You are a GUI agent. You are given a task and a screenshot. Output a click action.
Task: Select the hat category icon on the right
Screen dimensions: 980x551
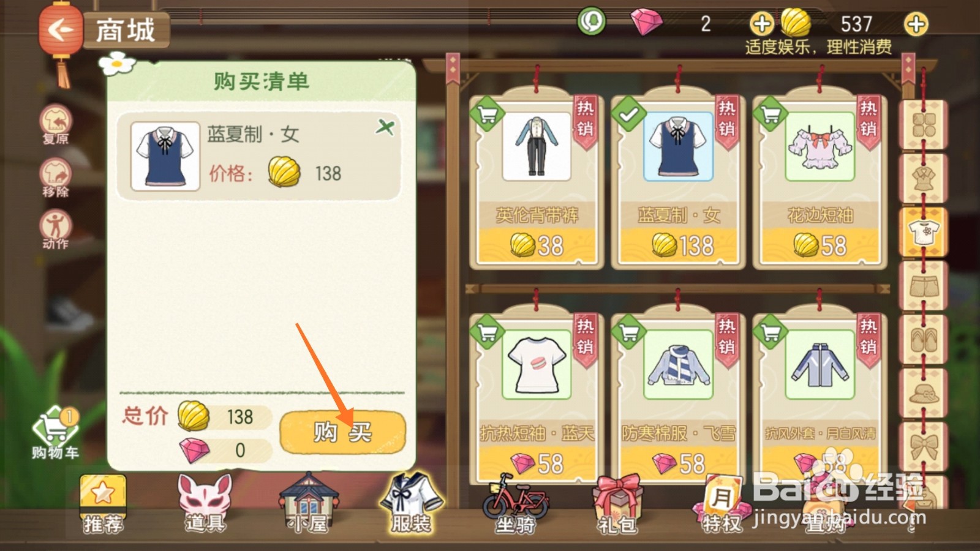pyautogui.click(x=924, y=392)
